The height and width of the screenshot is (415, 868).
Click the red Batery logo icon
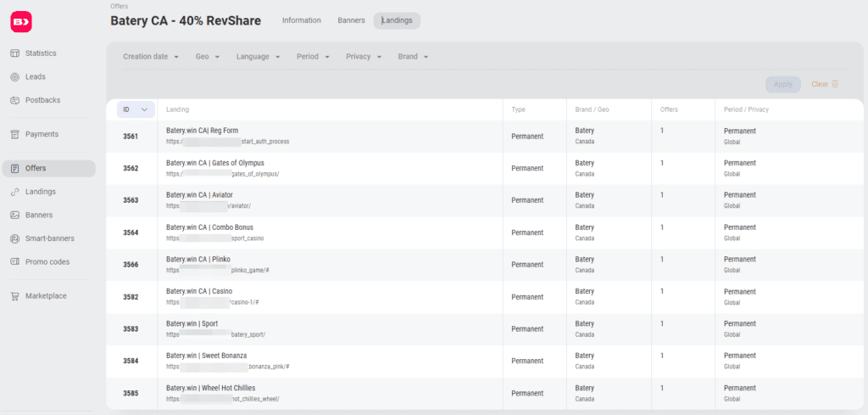(21, 21)
